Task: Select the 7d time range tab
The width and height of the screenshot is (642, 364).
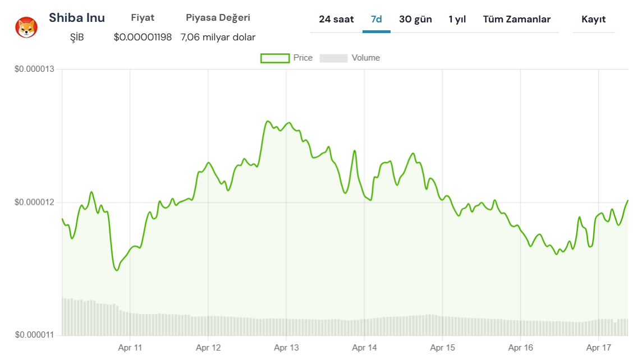Action: click(x=376, y=19)
